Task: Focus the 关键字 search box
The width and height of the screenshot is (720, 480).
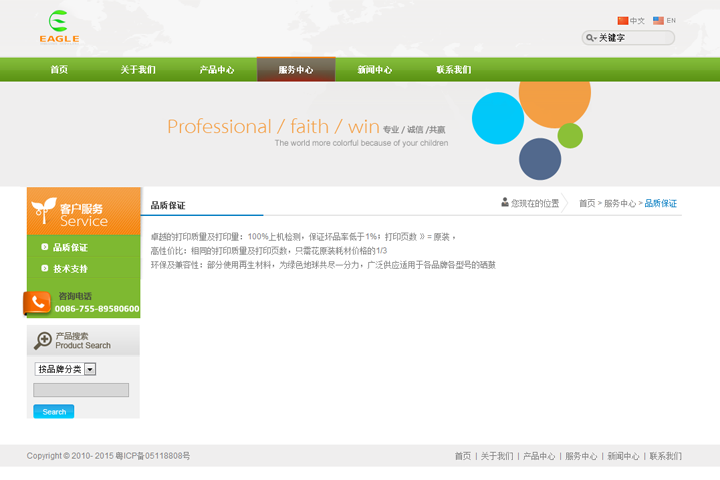Action: tap(634, 38)
